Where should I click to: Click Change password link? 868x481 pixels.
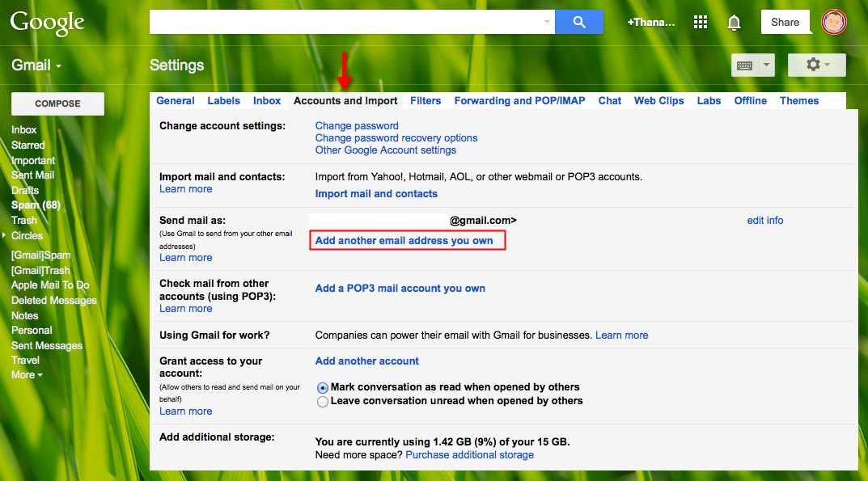point(357,125)
